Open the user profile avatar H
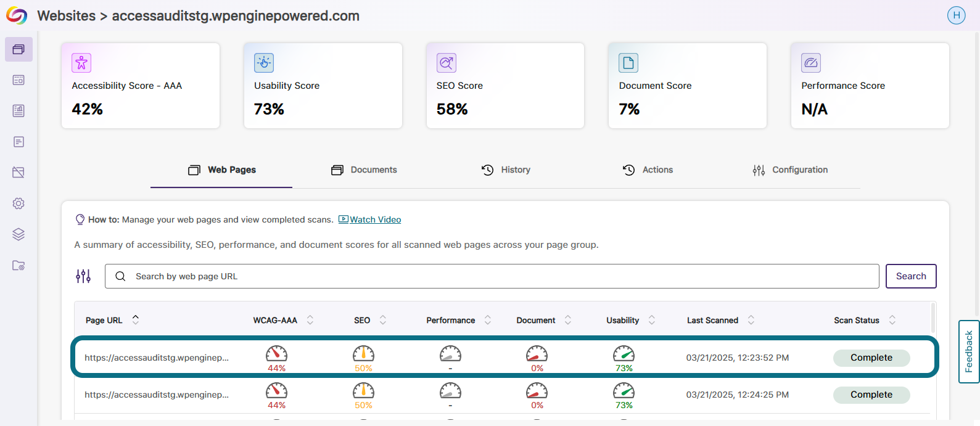Viewport: 980px width, 426px height. click(x=956, y=15)
